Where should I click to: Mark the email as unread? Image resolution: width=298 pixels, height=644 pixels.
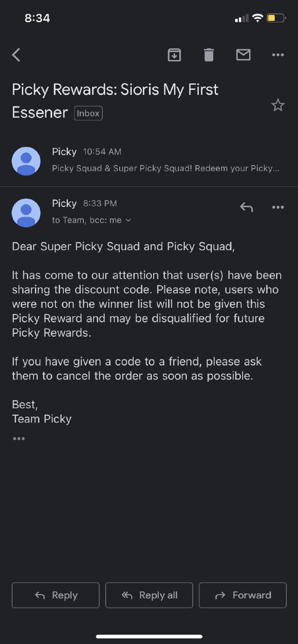point(243,55)
